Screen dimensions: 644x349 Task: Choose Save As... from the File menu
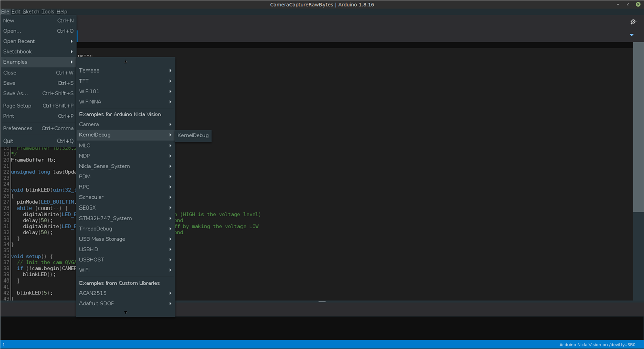[38, 93]
